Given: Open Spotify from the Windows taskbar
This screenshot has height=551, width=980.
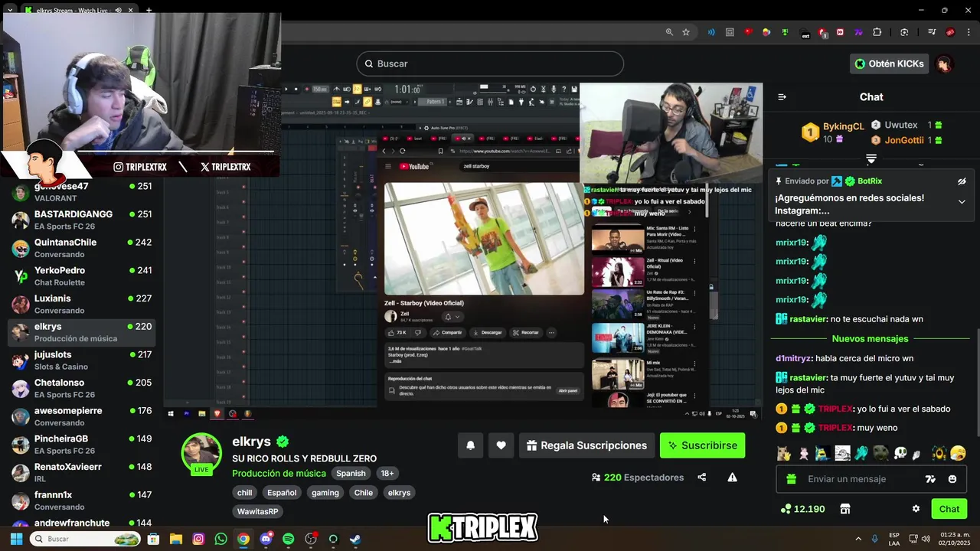Looking at the screenshot, I should pos(288,539).
